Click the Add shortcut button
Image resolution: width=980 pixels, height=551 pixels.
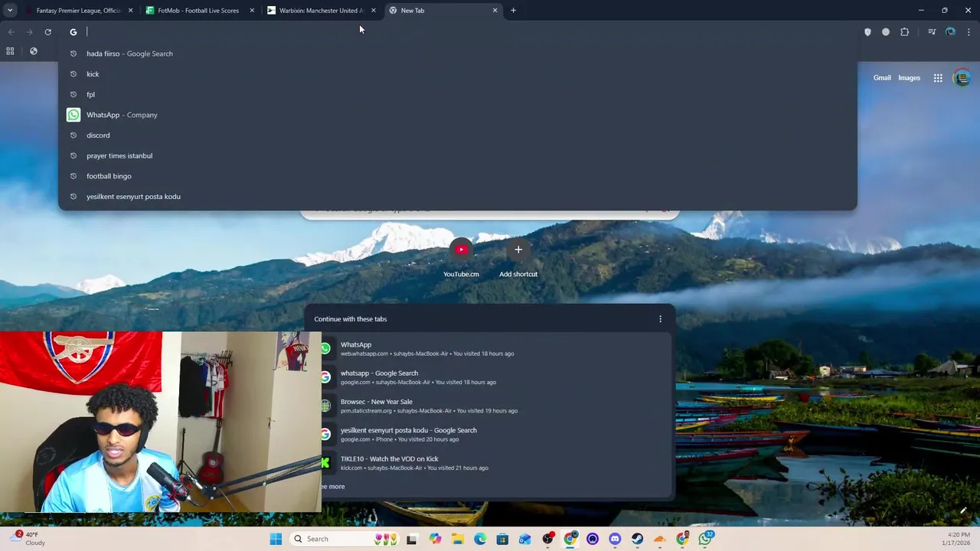[518, 258]
